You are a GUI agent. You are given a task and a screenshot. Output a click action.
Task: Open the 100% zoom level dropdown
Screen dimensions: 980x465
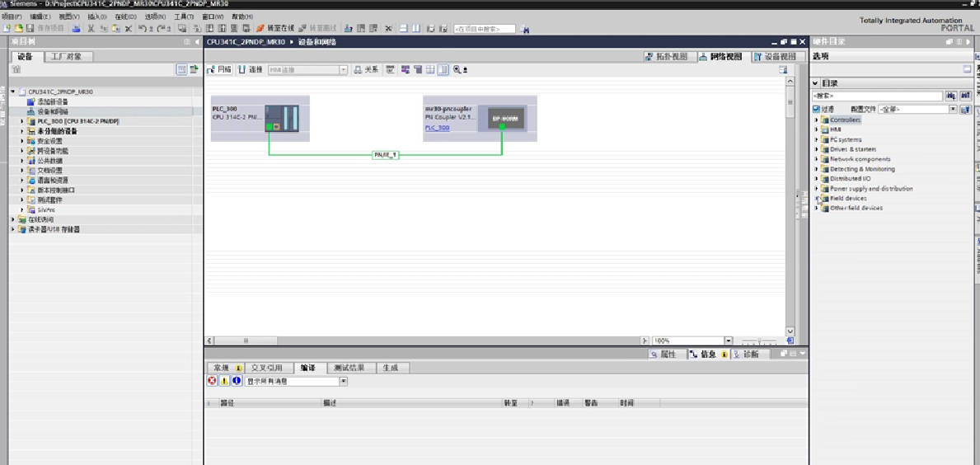728,341
